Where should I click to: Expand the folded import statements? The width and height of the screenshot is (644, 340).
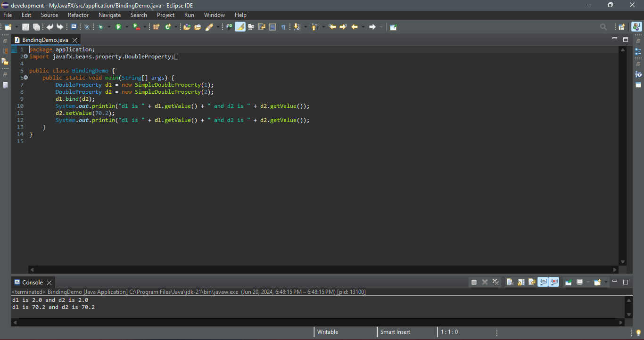tap(25, 57)
